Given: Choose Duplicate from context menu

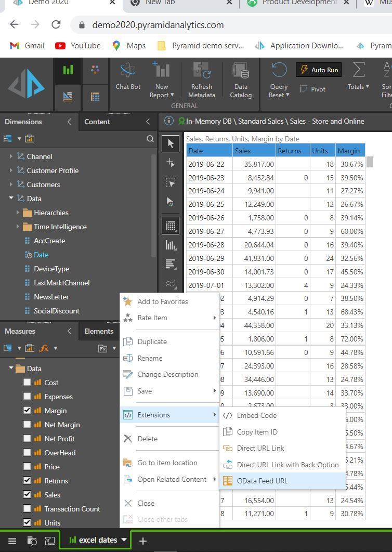Looking at the screenshot, I should click(x=170, y=341).
